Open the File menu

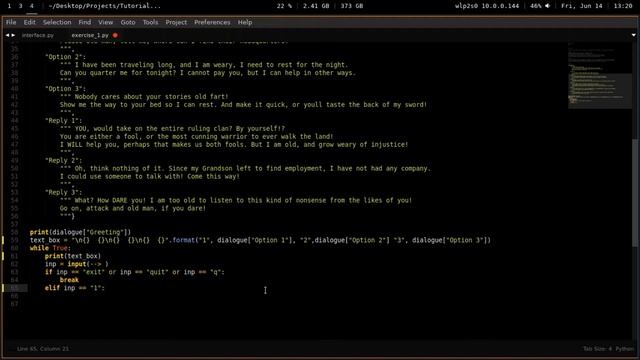(11, 22)
